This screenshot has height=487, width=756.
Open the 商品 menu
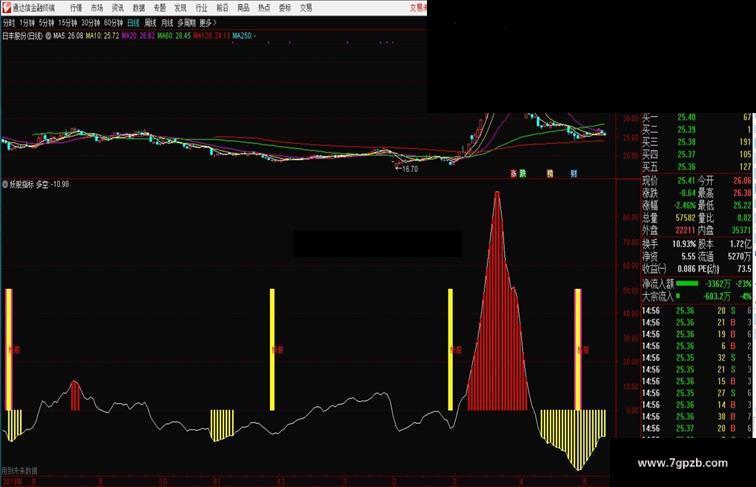pos(243,8)
